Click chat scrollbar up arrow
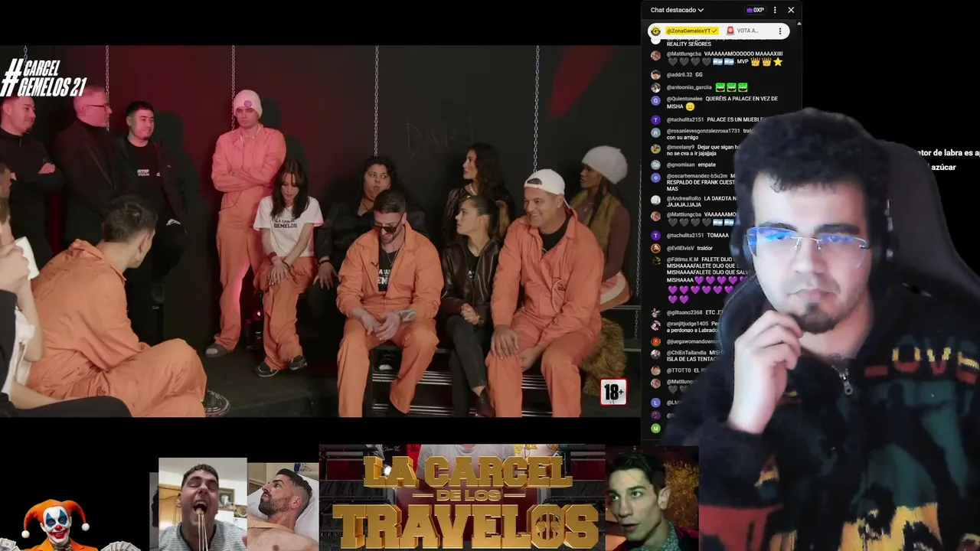The width and height of the screenshot is (980, 551). pyautogui.click(x=799, y=24)
